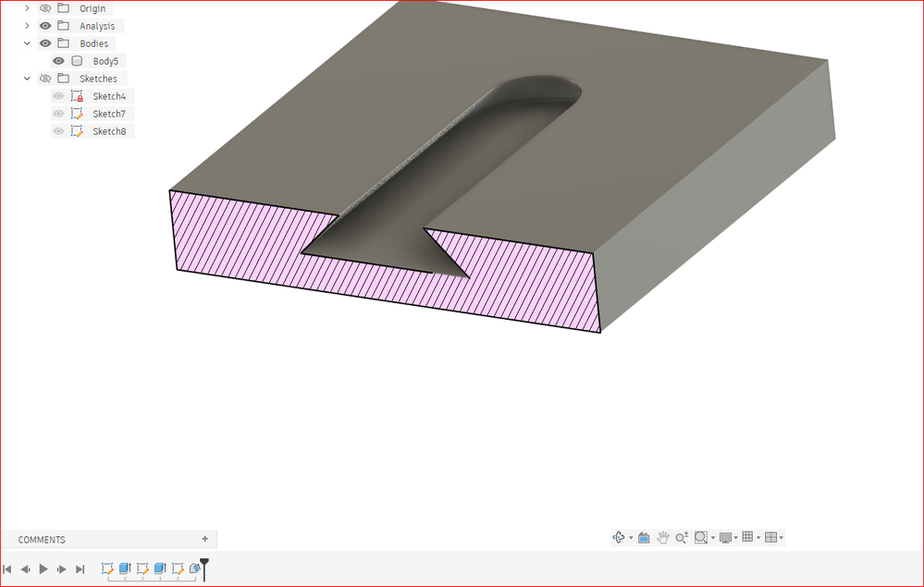This screenshot has height=587, width=924.
Task: Activate the Look At tool
Action: coord(644,537)
